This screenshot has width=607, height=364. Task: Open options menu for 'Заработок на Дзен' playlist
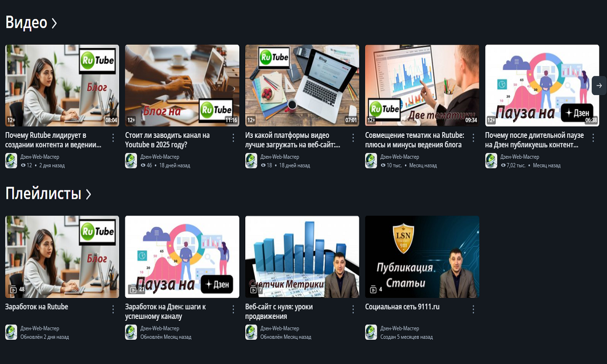point(233,309)
